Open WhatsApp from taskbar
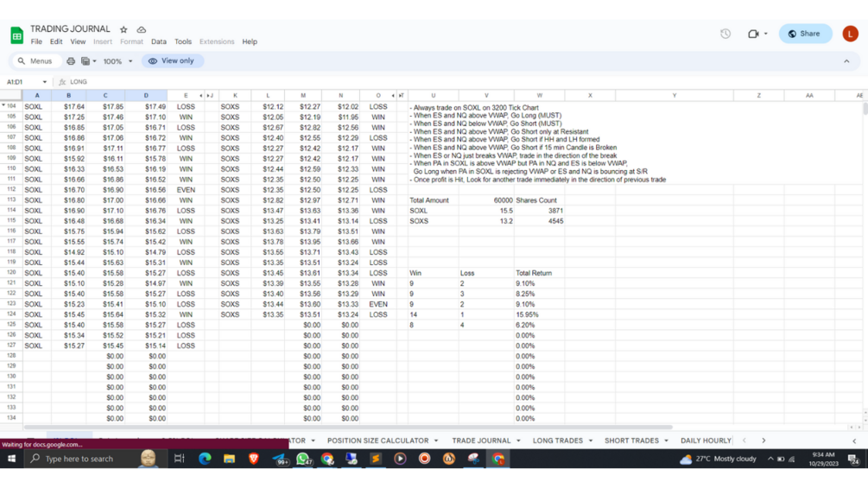The height and width of the screenshot is (488, 868). pos(303,459)
